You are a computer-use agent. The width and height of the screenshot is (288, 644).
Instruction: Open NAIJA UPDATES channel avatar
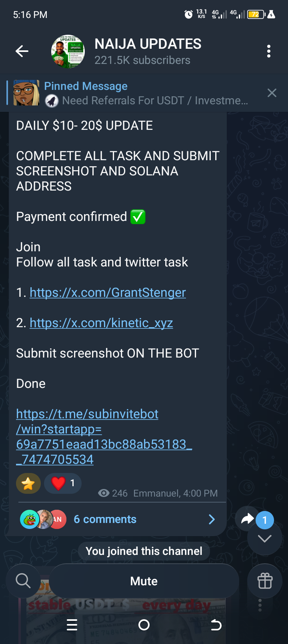tap(68, 51)
